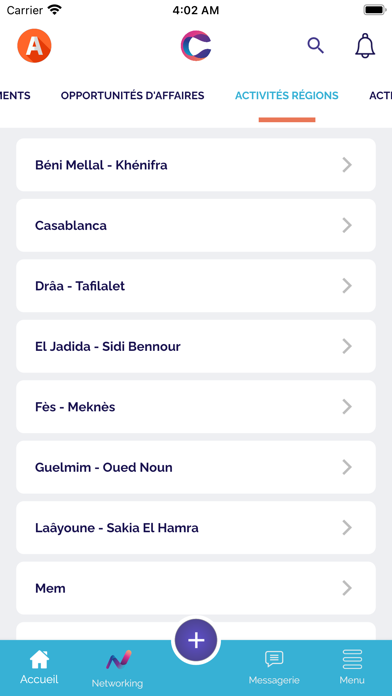Viewport: 392px width, 696px height.
Task: Open notifications bell icon
Action: (x=365, y=45)
